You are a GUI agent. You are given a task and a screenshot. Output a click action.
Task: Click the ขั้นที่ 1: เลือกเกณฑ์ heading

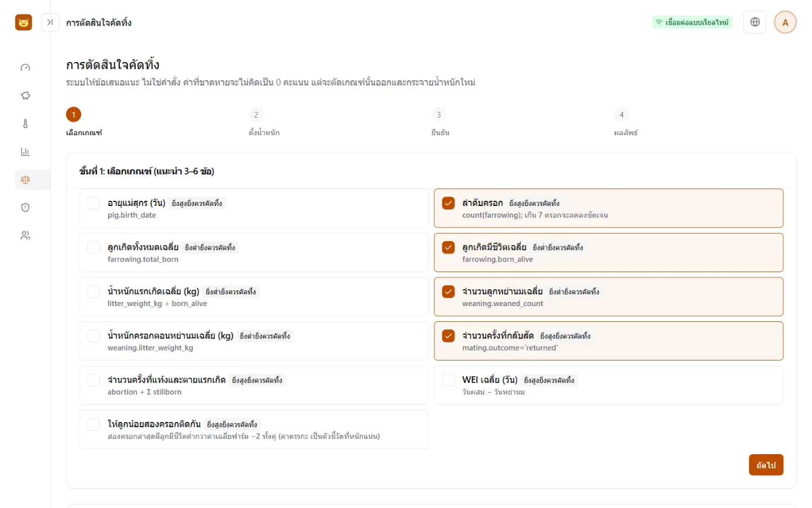[146, 171]
